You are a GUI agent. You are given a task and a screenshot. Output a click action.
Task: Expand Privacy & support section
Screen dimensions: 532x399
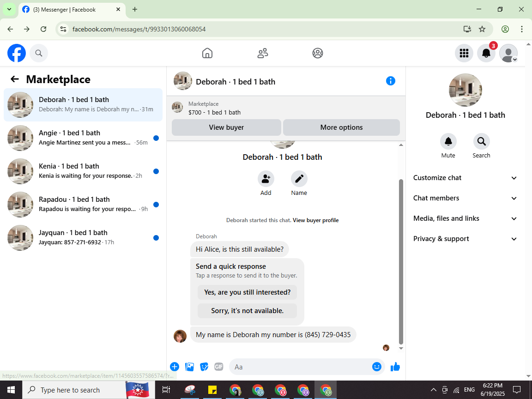click(x=465, y=239)
